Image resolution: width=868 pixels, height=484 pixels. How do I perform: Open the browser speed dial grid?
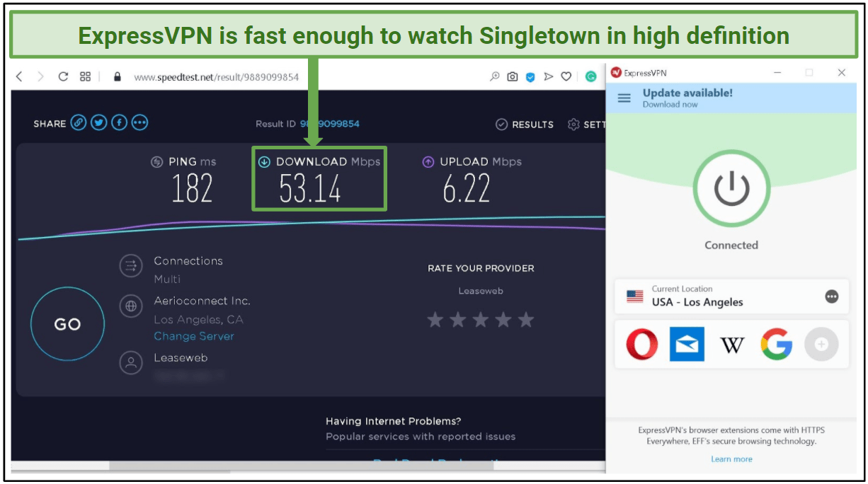[x=85, y=76]
